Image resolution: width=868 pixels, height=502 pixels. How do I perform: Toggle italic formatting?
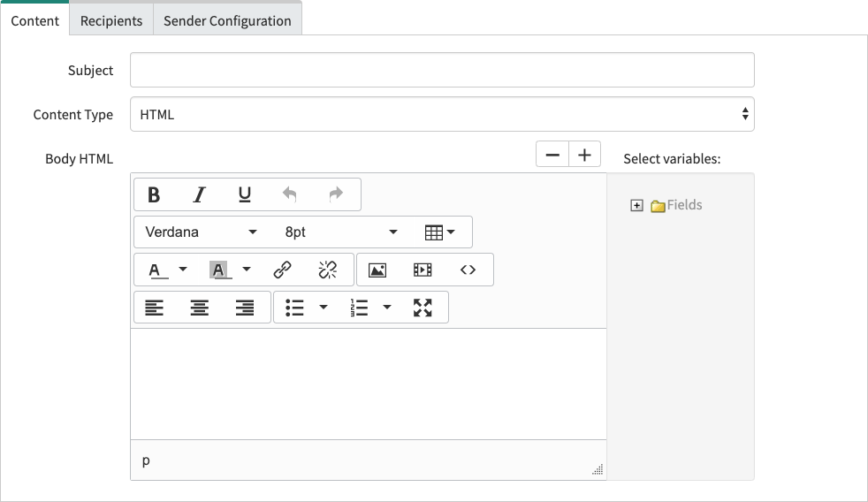click(199, 194)
